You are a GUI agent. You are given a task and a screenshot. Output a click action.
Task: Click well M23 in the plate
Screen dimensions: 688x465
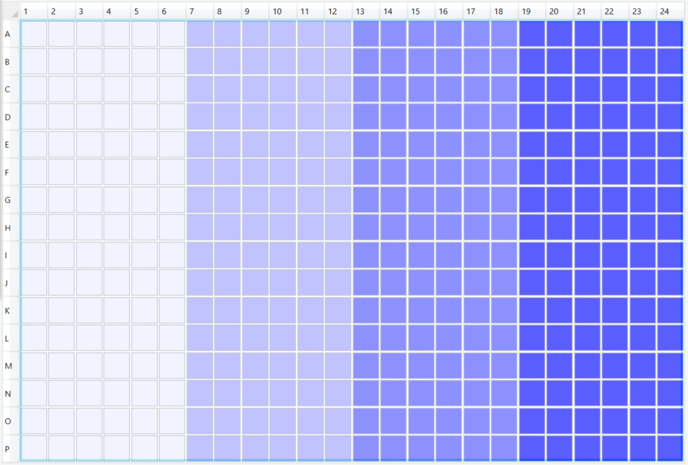coord(642,365)
